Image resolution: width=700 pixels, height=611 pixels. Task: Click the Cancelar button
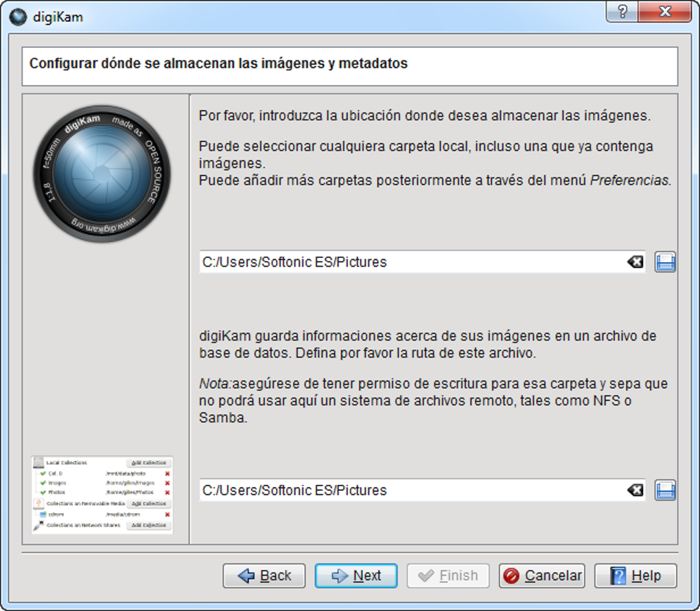coord(542,576)
